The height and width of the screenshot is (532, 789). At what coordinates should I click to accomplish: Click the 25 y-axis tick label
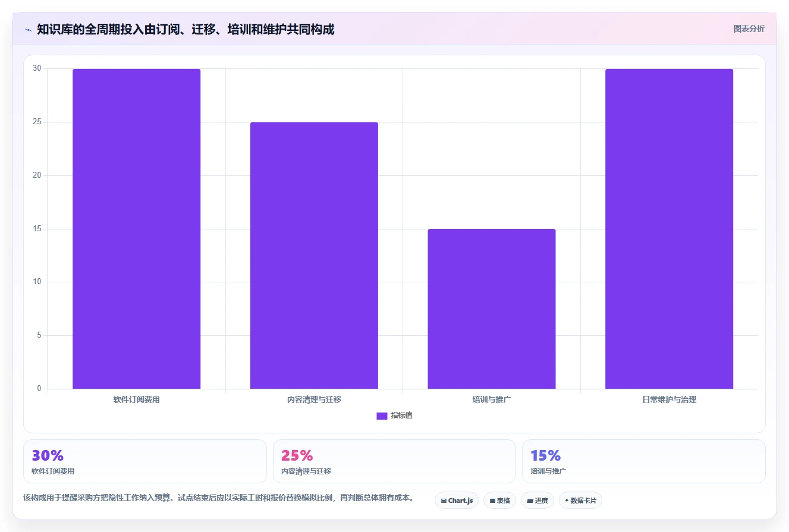pyautogui.click(x=37, y=122)
